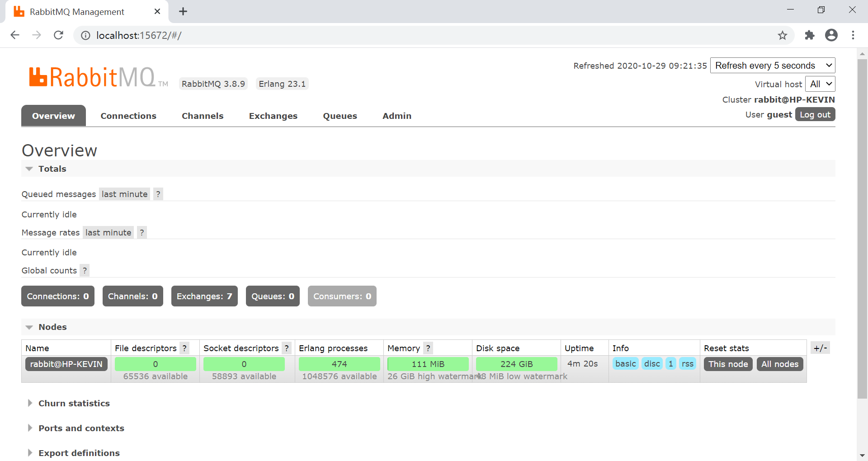Open help for Queued messages

(x=158, y=194)
